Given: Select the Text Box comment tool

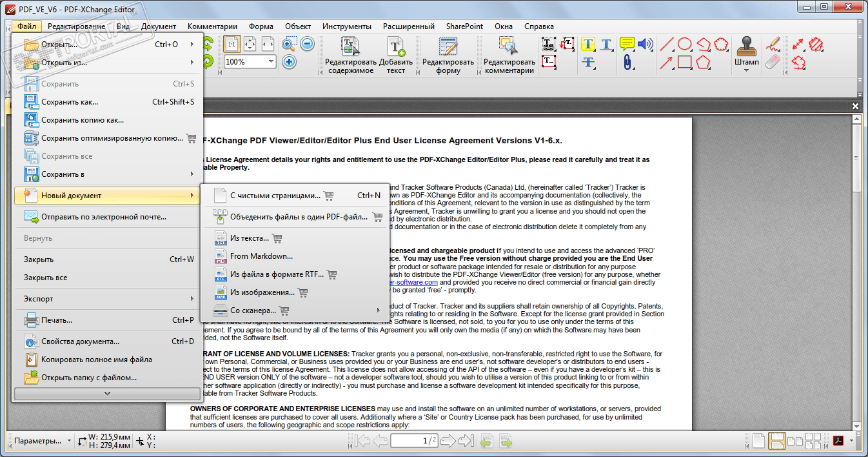Looking at the screenshot, I should point(549,62).
